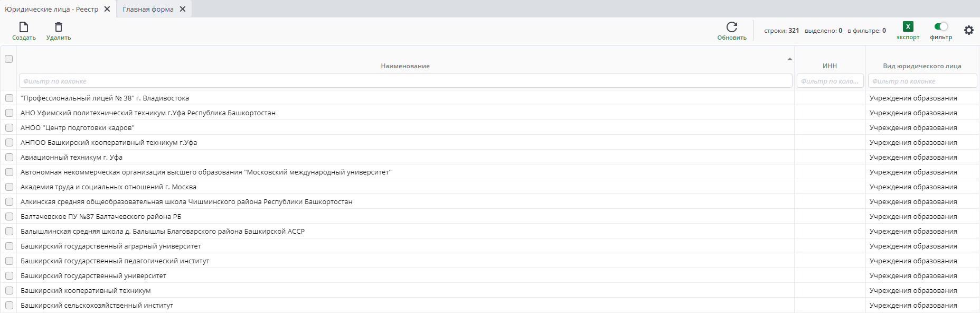Switch to the Главная форма tab

tap(148, 9)
